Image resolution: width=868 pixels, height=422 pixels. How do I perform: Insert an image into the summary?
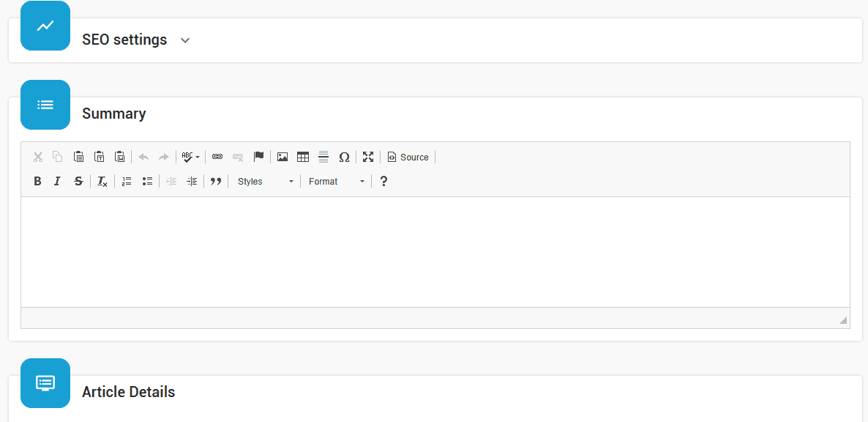[283, 157]
